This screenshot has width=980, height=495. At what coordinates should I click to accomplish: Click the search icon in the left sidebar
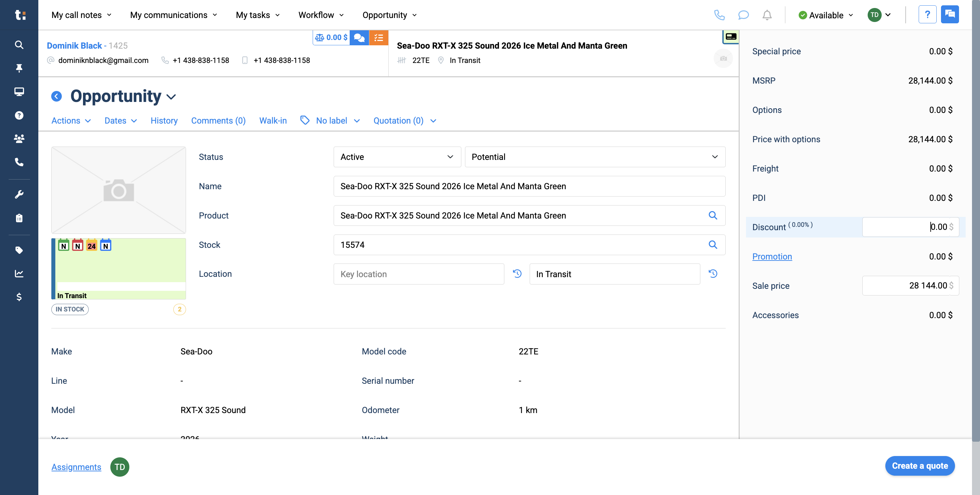click(x=19, y=45)
